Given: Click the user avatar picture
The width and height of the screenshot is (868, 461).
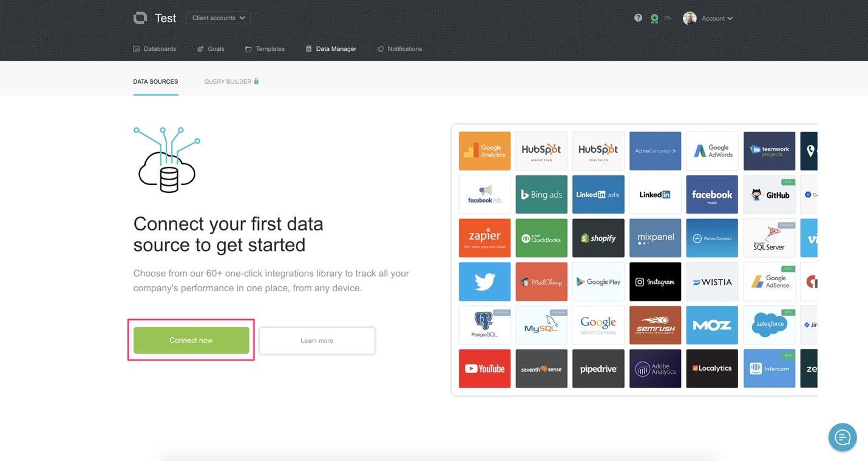Looking at the screenshot, I should 690,18.
